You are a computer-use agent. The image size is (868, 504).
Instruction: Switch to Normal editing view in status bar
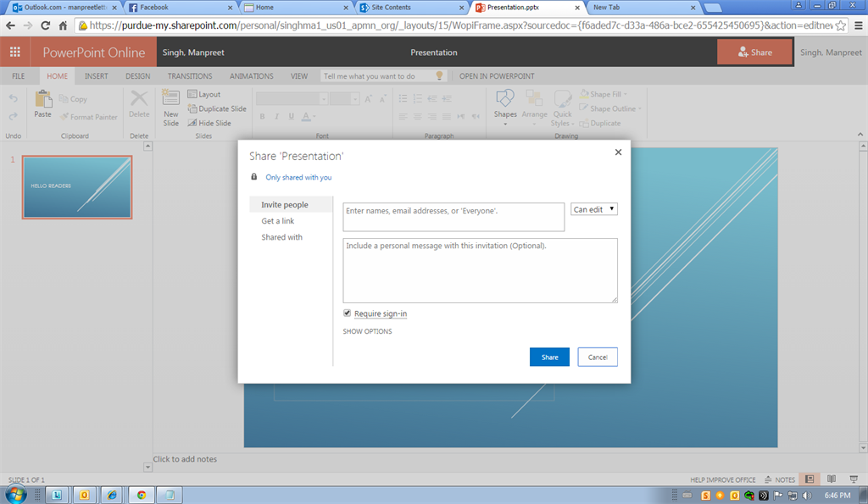click(810, 479)
